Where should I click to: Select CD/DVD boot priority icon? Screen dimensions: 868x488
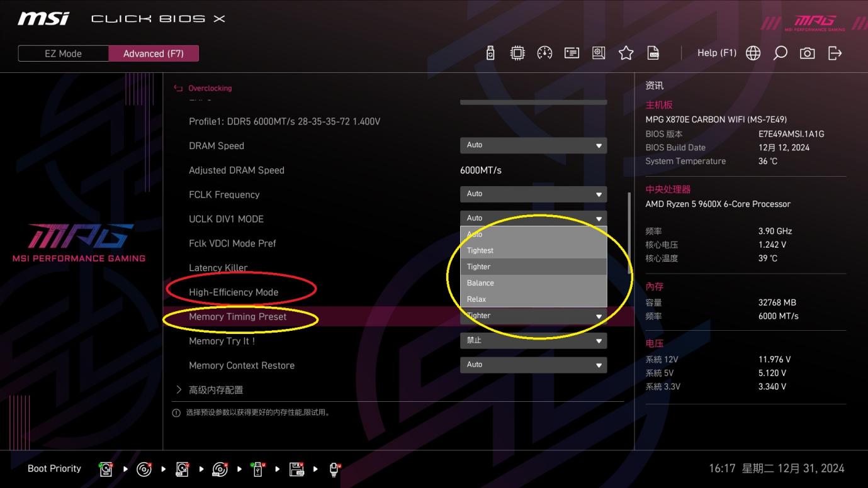(144, 469)
